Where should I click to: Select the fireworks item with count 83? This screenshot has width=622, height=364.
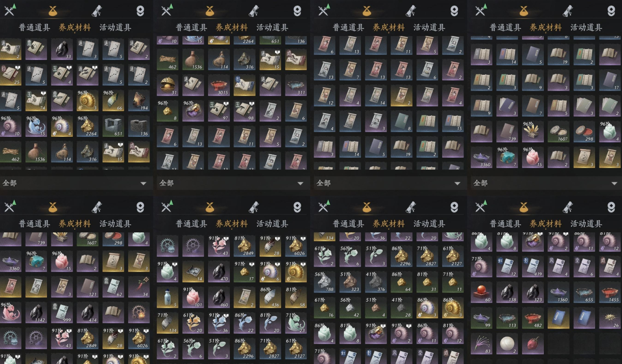click(x=481, y=344)
